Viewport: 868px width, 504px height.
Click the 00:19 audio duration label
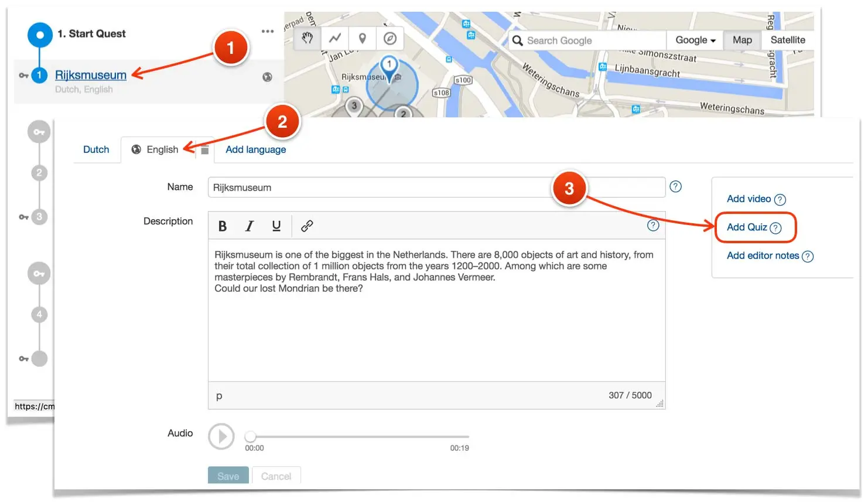[x=460, y=448]
